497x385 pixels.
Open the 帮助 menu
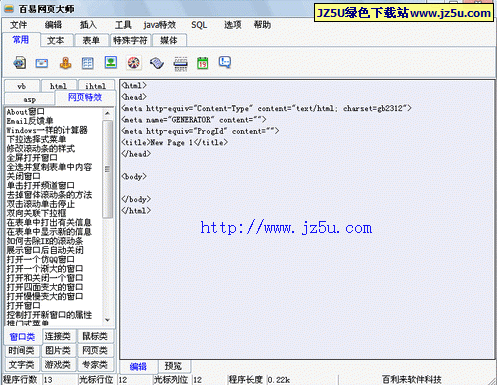click(262, 25)
